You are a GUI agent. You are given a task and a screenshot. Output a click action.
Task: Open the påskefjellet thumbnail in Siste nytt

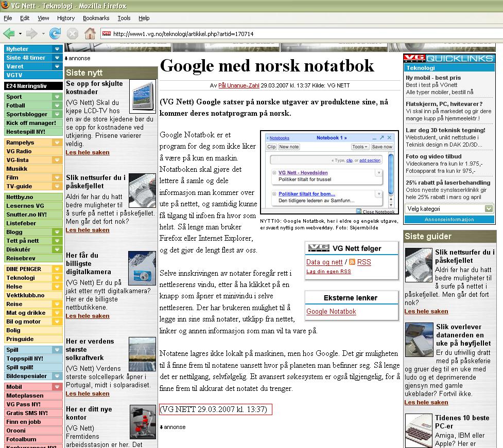click(x=142, y=191)
